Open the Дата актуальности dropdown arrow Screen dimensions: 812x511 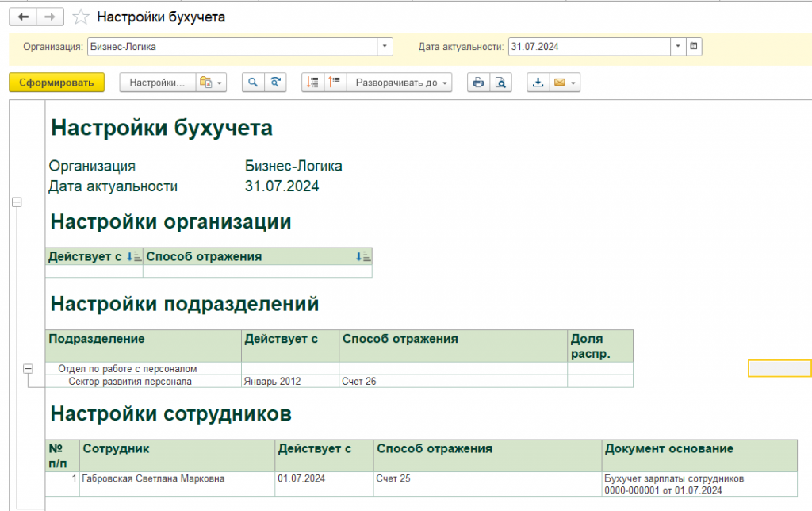[x=678, y=47]
